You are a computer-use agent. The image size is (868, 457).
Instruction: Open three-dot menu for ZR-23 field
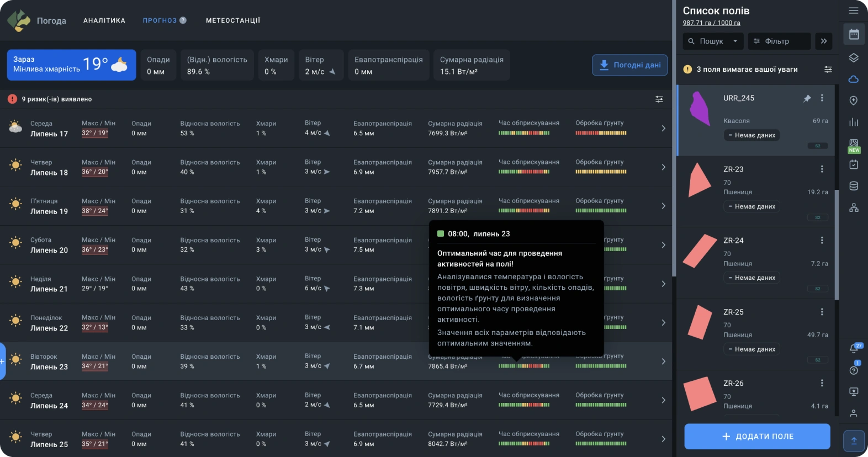822,169
